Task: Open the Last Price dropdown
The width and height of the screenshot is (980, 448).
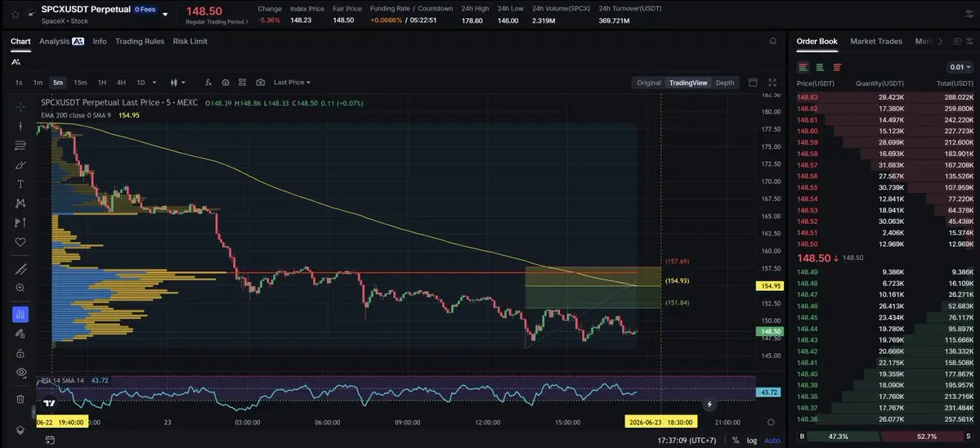Action: pos(292,83)
